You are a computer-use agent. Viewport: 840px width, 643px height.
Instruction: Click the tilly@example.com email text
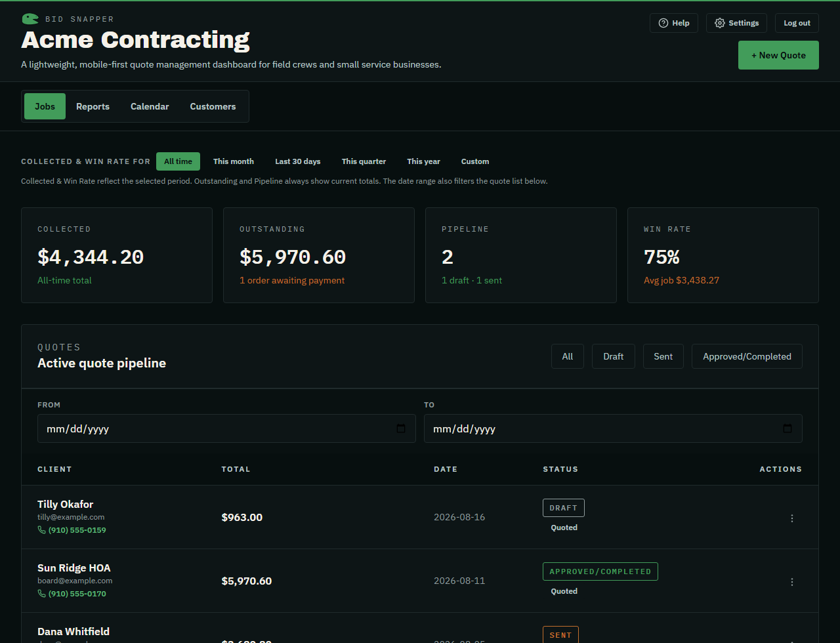71,517
